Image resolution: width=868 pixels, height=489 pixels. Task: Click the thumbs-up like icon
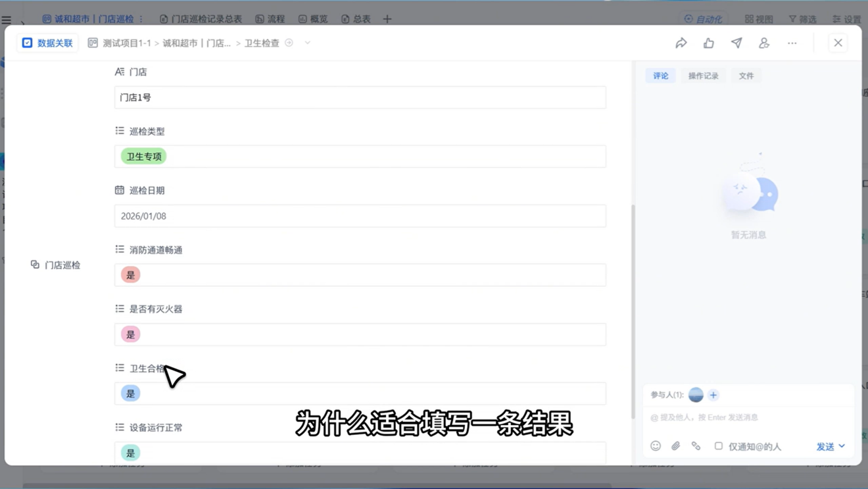point(709,43)
